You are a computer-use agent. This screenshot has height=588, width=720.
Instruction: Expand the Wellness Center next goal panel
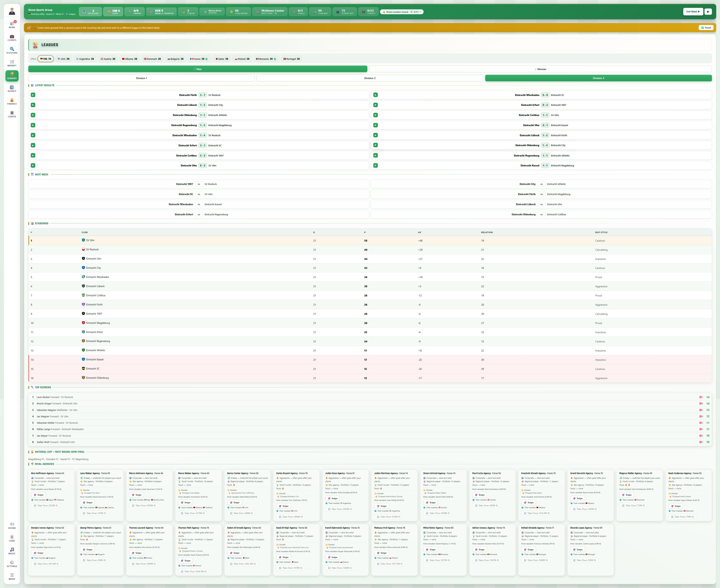[270, 12]
